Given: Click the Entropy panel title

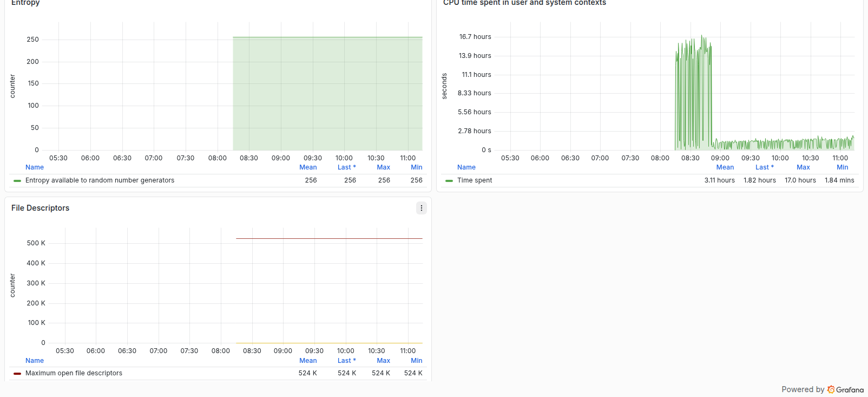Looking at the screenshot, I should click(x=25, y=3).
